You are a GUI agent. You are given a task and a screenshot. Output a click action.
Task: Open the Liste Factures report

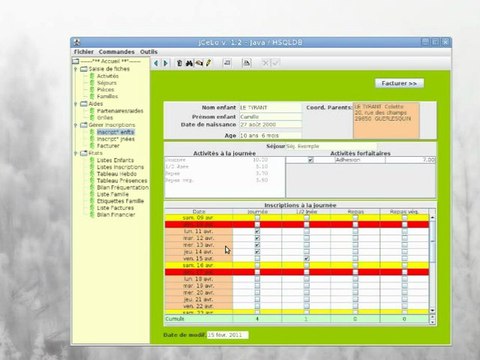coord(115,208)
